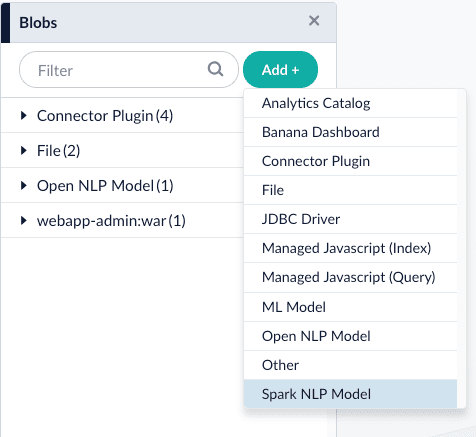Select Managed Javascript (Query) option

pos(350,278)
